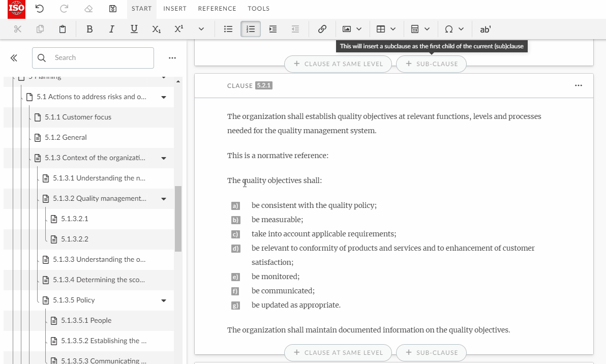
Task: Open the table insert dropdown arrow
Action: 393,29
